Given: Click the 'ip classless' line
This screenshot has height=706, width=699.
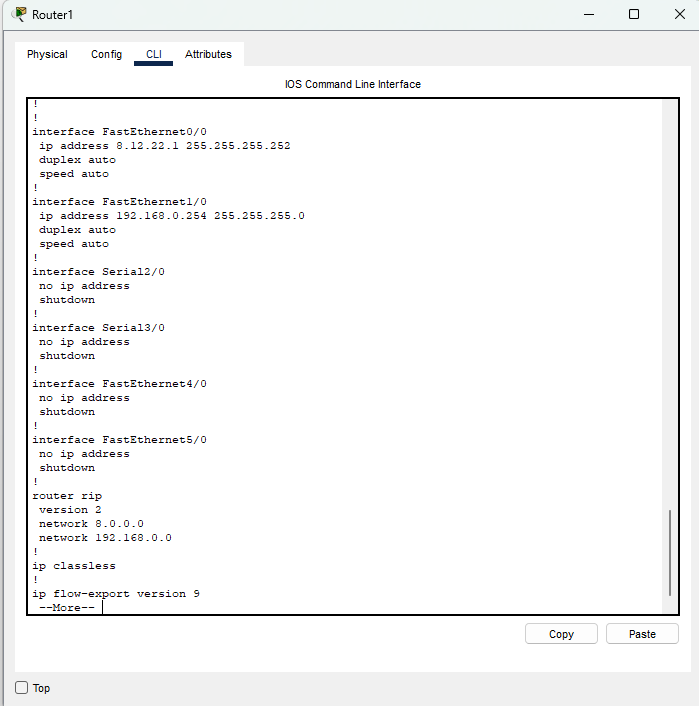Looking at the screenshot, I should tap(74, 566).
